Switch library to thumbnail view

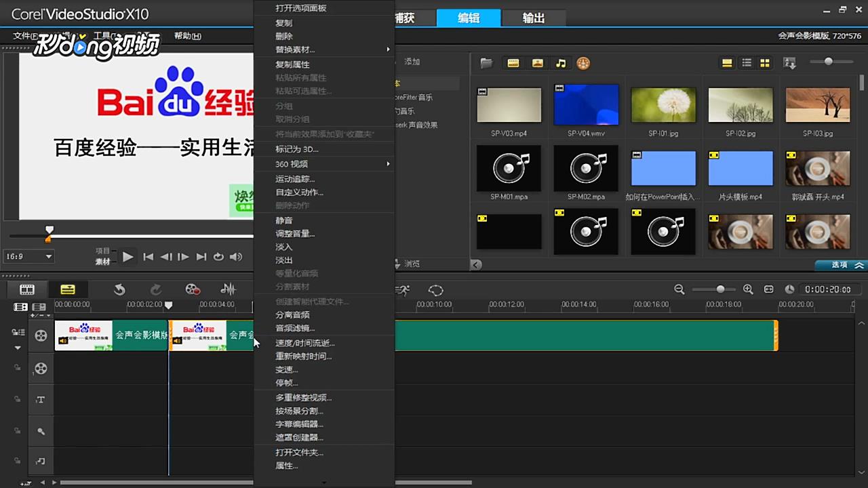click(x=765, y=63)
